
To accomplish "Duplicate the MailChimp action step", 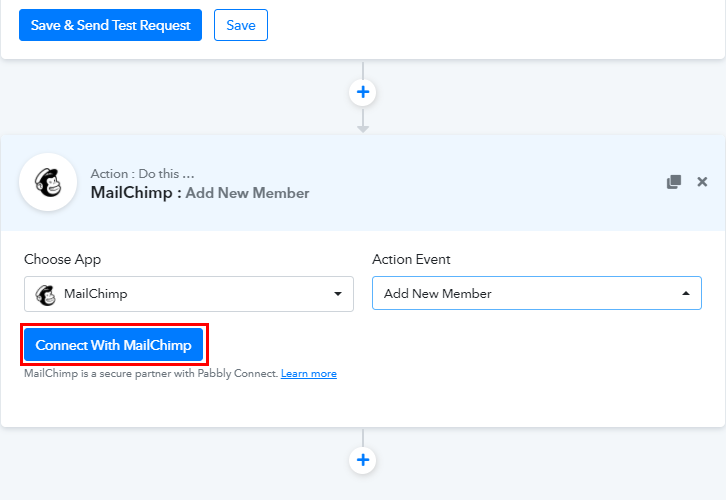I will 674,181.
